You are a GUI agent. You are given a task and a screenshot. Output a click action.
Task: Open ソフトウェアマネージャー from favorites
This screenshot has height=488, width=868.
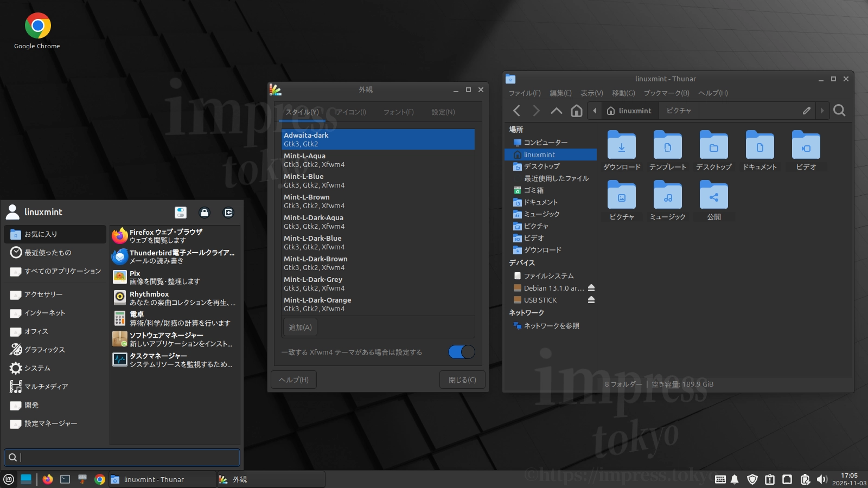point(175,339)
